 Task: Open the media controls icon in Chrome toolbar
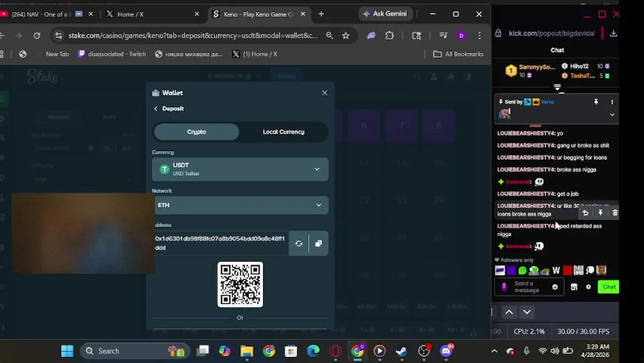(x=443, y=35)
